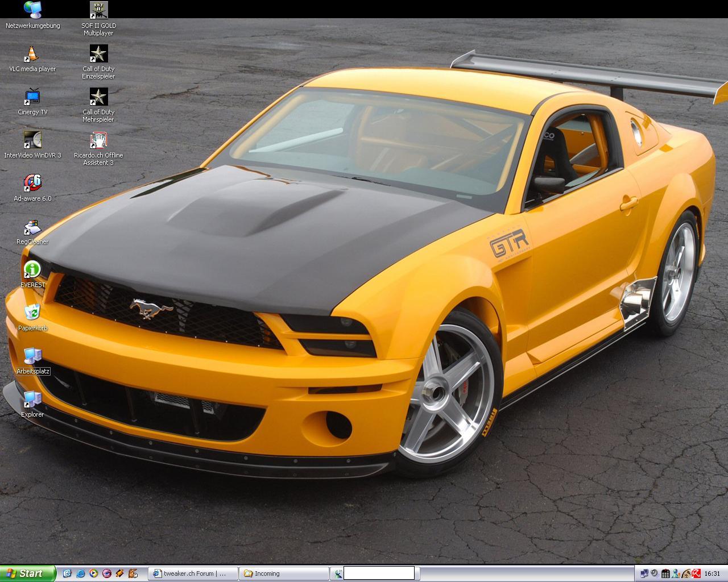Launch Internet Explorer from Quick Launch
This screenshot has height=582, width=728.
[81, 573]
